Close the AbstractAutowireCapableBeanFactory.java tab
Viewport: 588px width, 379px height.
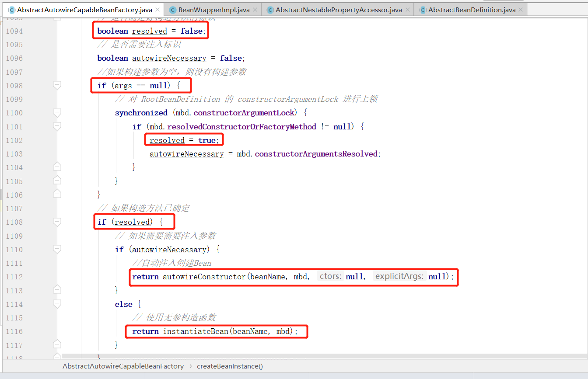(x=157, y=10)
